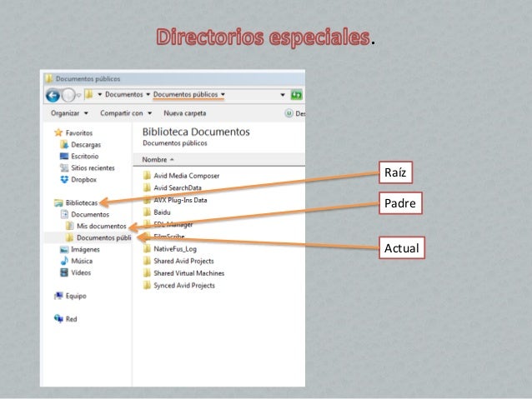
Task: Expand dropdown arrow after Documentos públicos breadcrumb
Action: point(223,95)
